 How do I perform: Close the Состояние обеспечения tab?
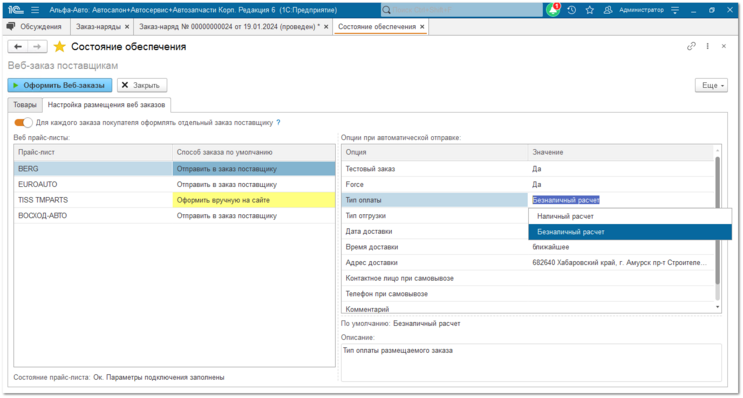tap(422, 27)
